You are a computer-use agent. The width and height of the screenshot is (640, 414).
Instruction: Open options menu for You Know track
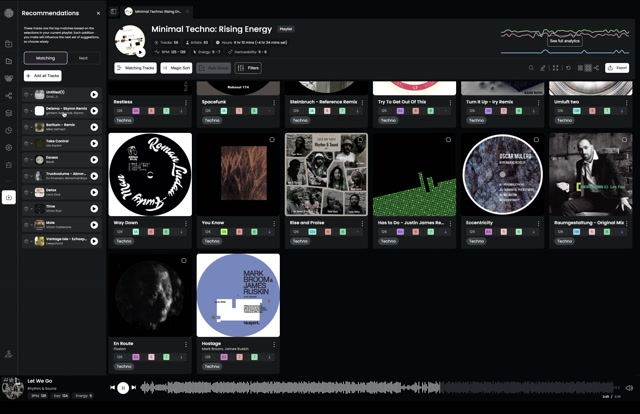tap(274, 223)
